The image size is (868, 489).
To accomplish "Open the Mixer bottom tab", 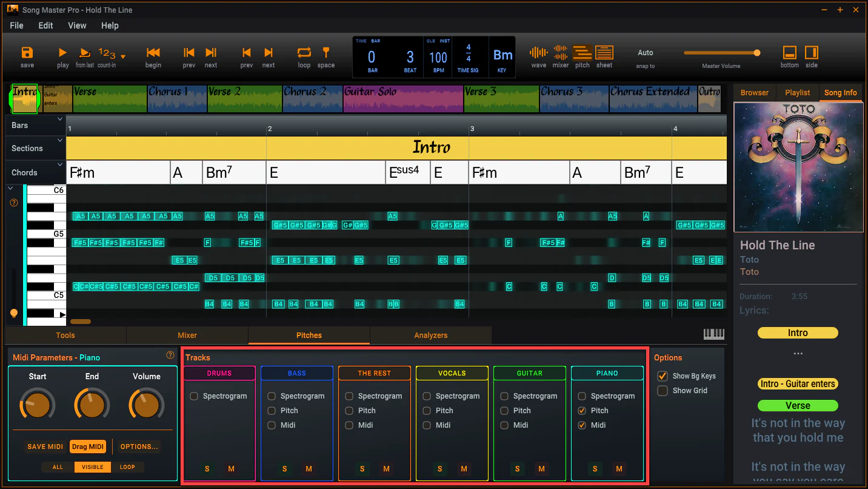I will pos(187,335).
